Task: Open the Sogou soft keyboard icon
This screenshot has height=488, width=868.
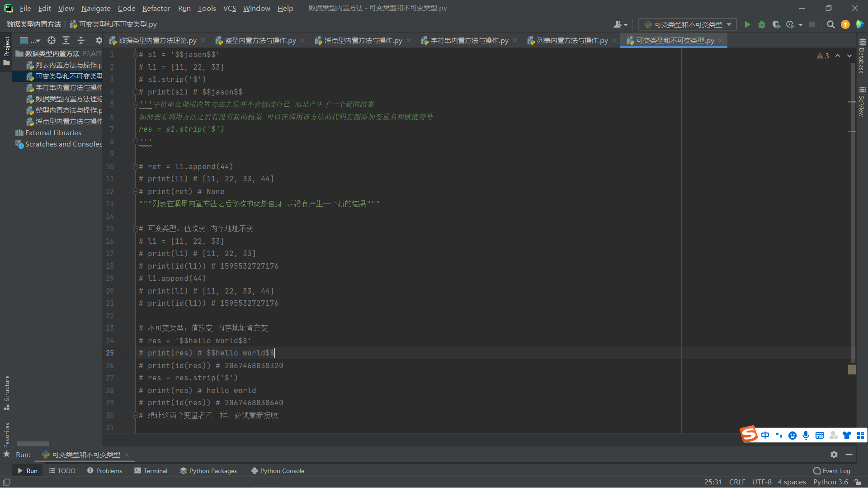Action: [x=820, y=435]
